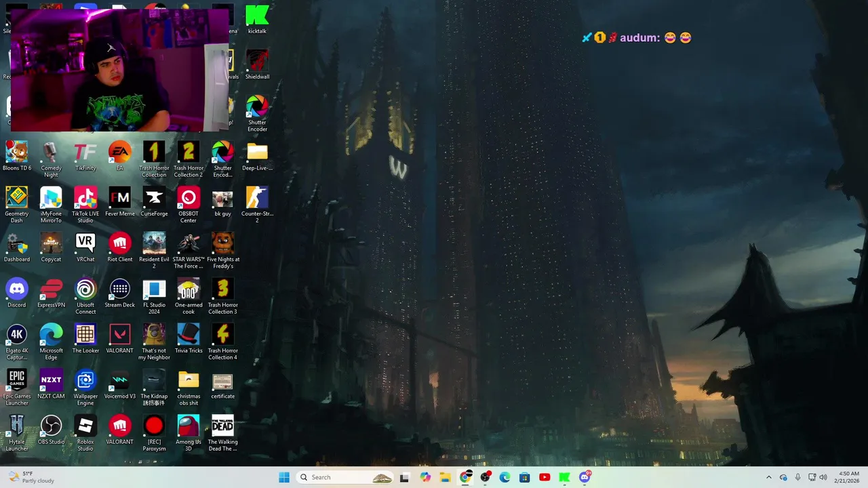Open File Explorer from the taskbar
Viewport: 868px width, 488px height.
445,477
